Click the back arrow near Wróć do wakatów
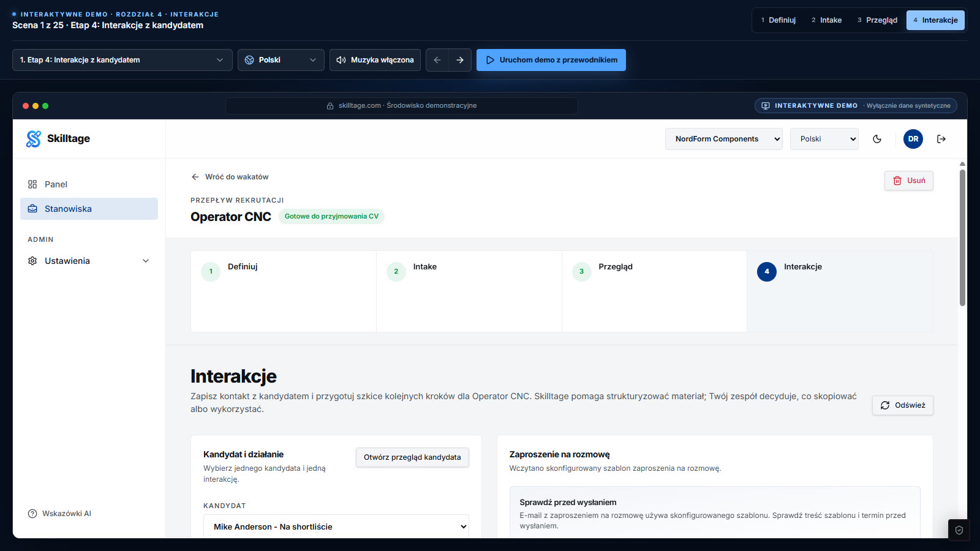The width and height of the screenshot is (980, 551). [195, 177]
